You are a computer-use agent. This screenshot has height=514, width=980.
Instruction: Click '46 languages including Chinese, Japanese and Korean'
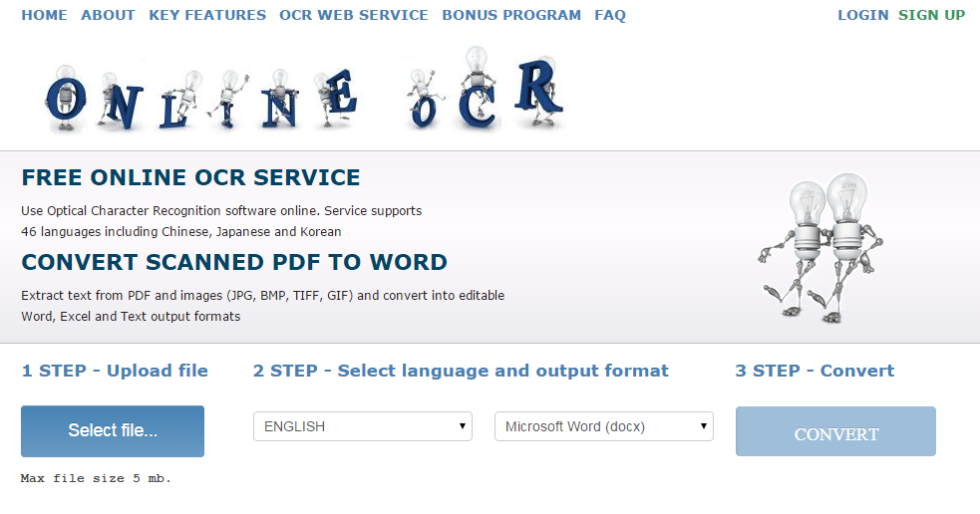[x=181, y=232]
